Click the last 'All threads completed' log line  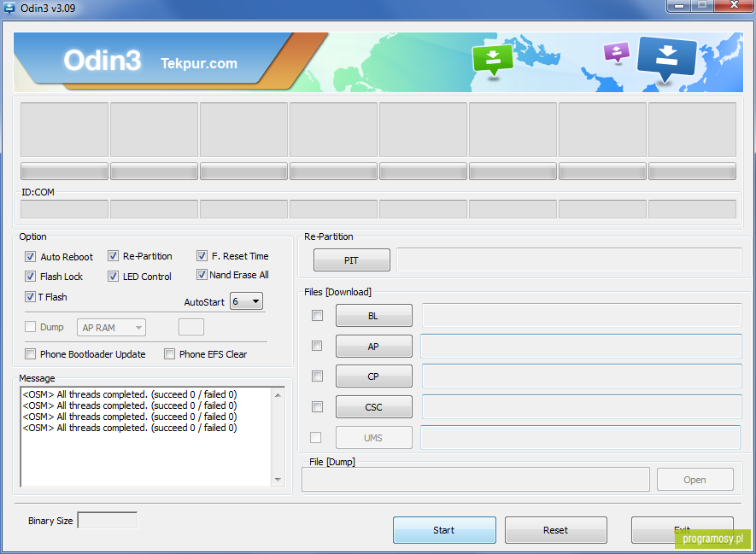pos(130,428)
